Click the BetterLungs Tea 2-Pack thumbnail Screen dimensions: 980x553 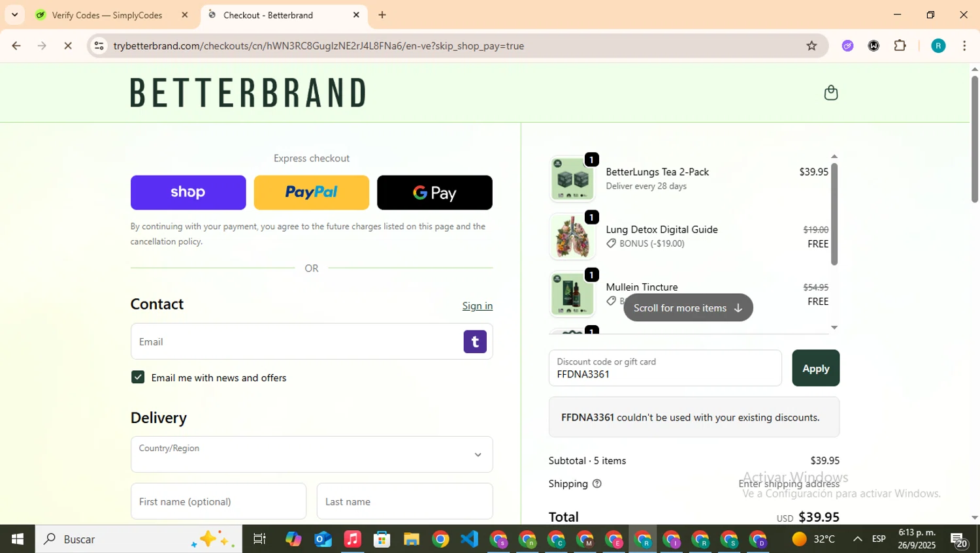point(572,179)
